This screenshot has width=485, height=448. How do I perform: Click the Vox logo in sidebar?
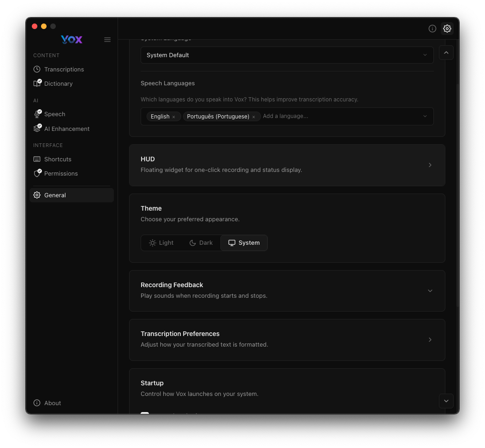click(71, 40)
